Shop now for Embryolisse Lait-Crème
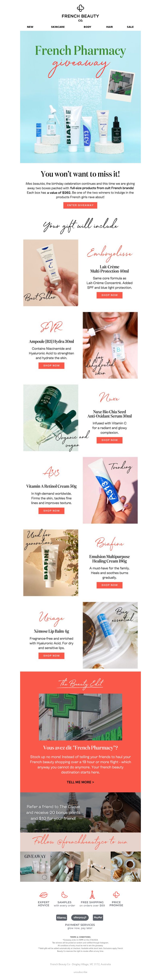This screenshot has height=980, width=161. pos(110,295)
